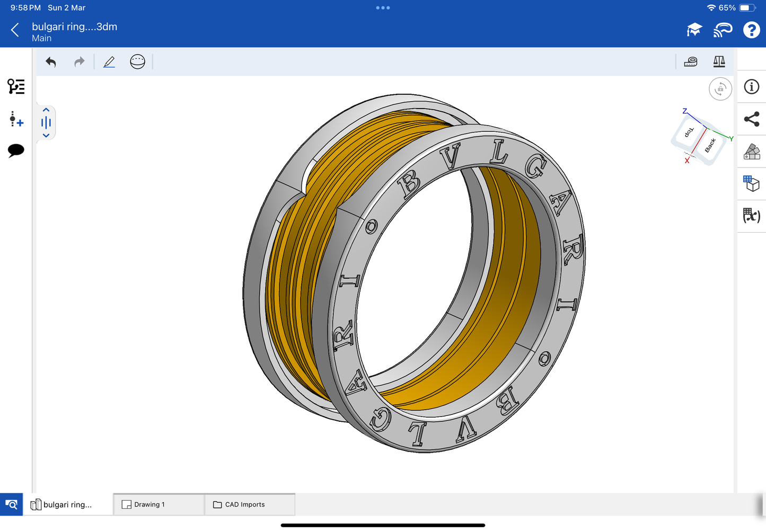Toggle the view rotation lock
Image resolution: width=766 pixels, height=532 pixels.
point(720,89)
